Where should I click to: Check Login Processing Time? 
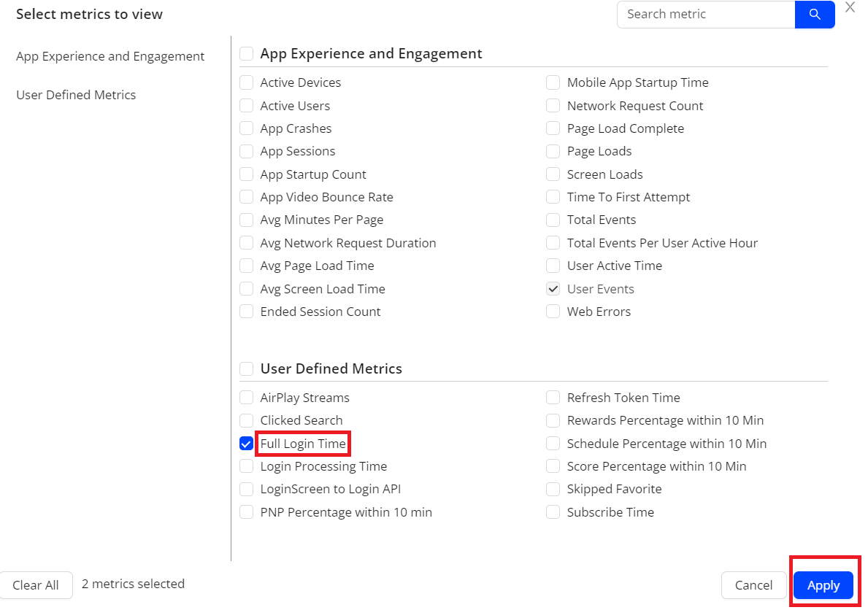tap(246, 467)
